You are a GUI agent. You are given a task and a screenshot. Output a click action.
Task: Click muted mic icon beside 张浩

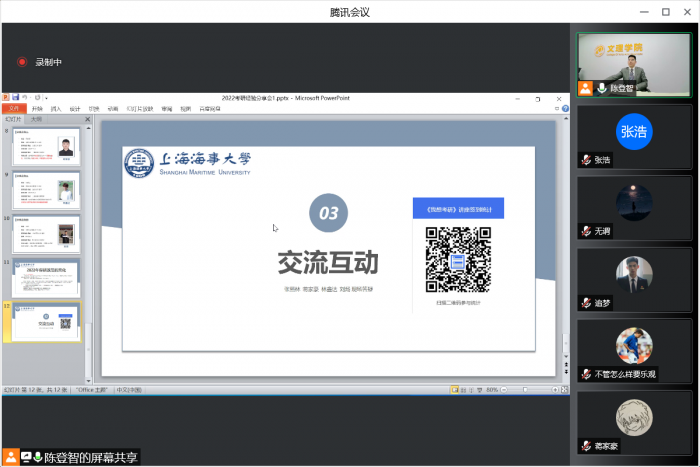click(x=586, y=160)
